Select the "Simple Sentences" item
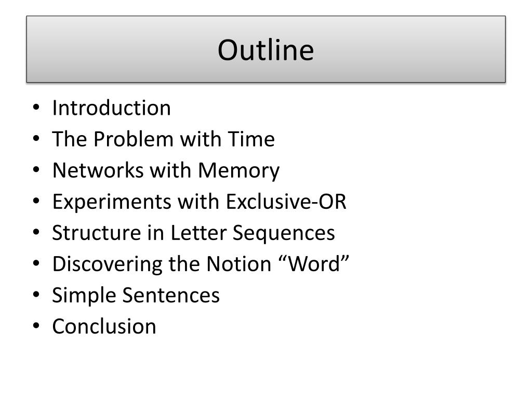The image size is (532, 399). (x=136, y=295)
